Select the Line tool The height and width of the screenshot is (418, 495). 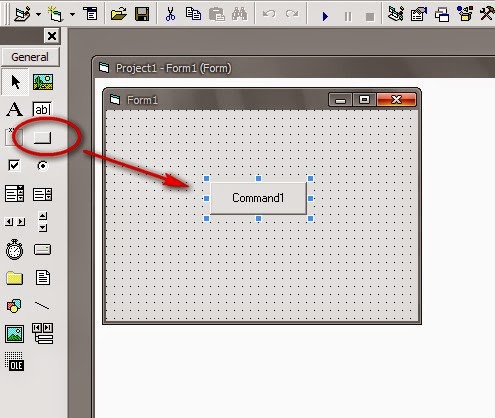click(42, 305)
